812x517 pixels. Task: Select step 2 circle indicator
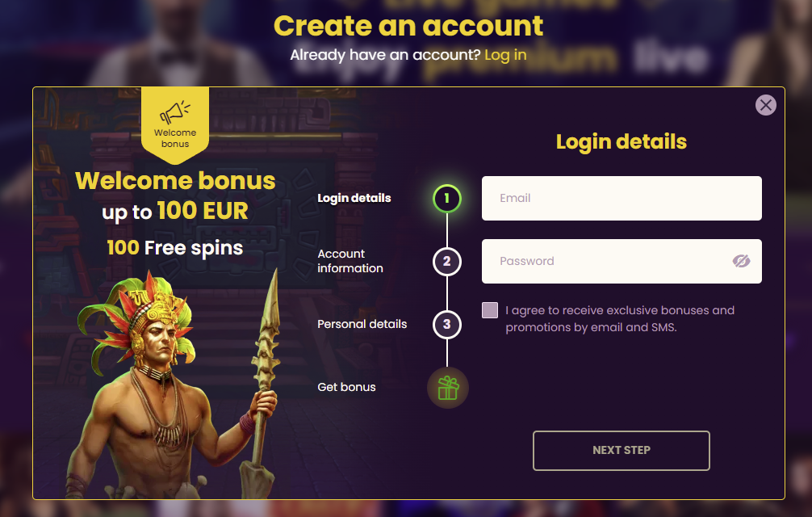coord(447,262)
